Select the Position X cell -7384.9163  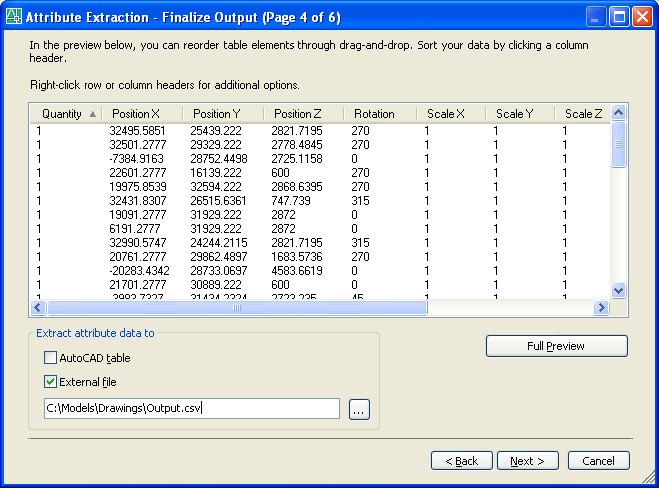[136, 159]
